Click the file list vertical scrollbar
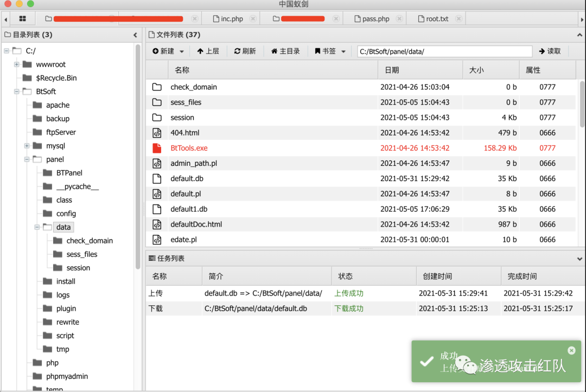 click(x=582, y=105)
